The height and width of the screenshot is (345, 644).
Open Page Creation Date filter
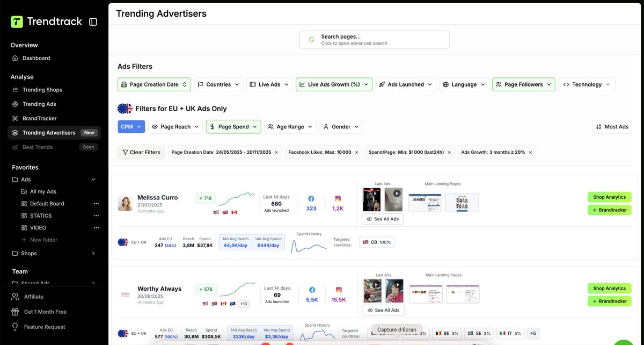(154, 84)
